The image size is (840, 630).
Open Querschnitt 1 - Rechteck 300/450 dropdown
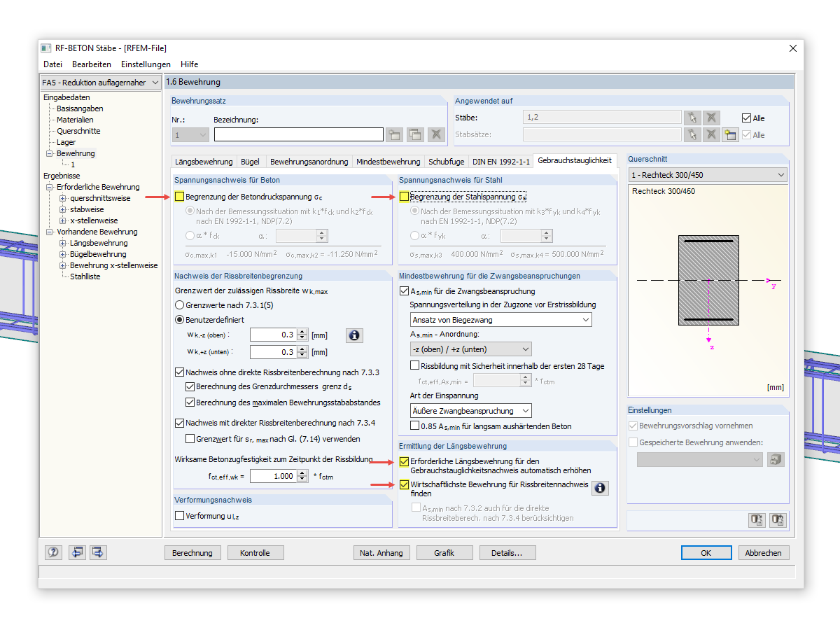[707, 175]
